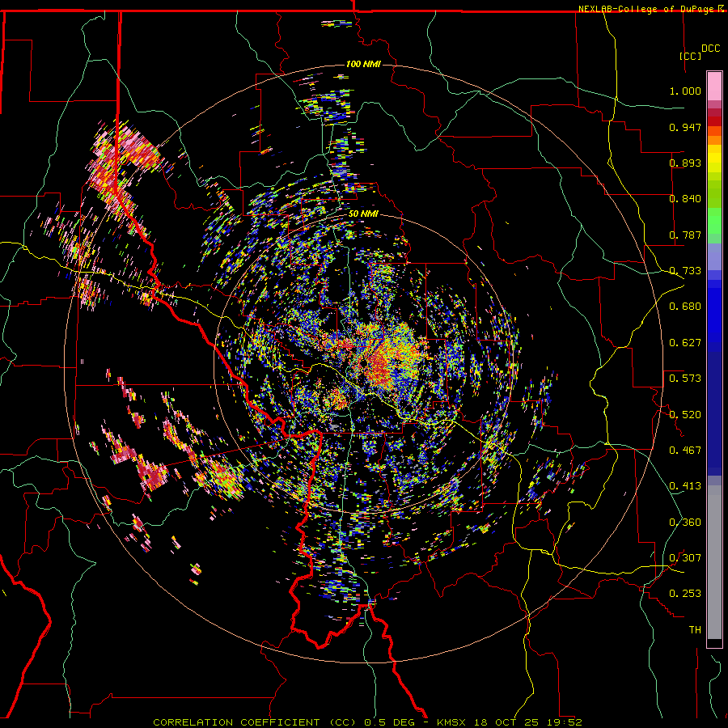Select the 0.413 legend value
728x728 pixels.
click(x=685, y=486)
